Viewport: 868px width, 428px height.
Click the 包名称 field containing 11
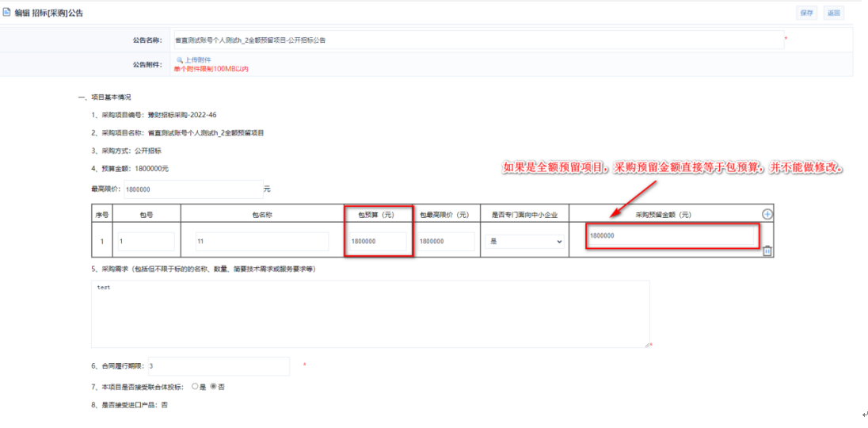[x=261, y=241]
